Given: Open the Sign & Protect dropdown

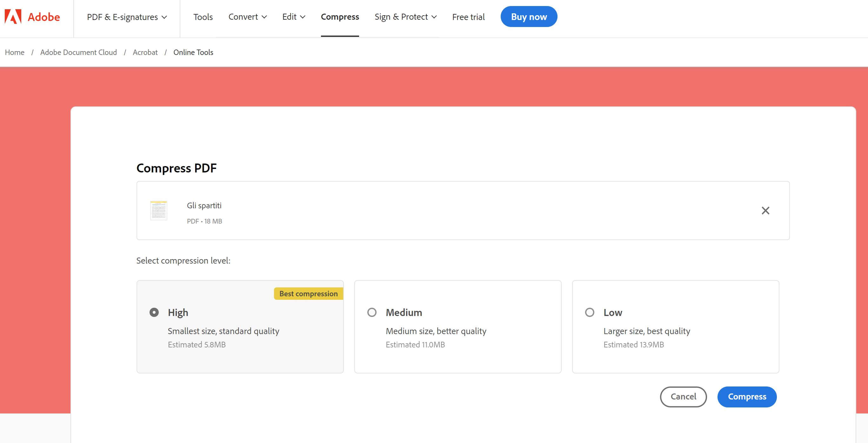Looking at the screenshot, I should pos(405,17).
